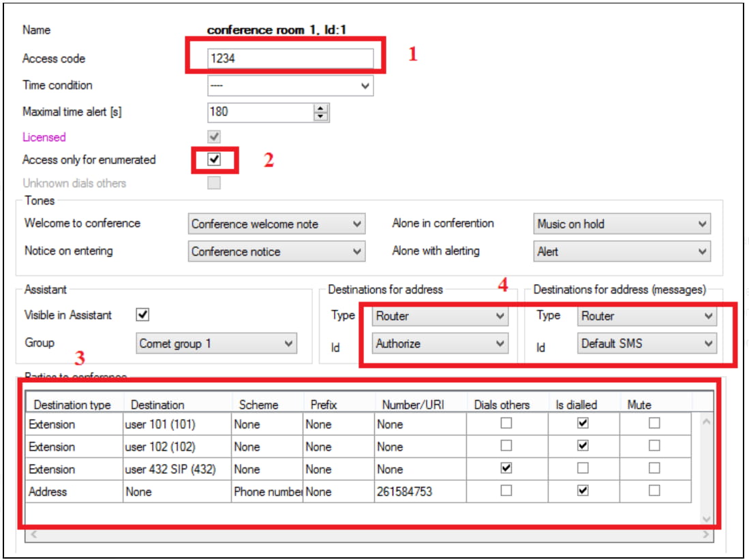Open Alone in conferention tone dropdown
The width and height of the screenshot is (749, 560).
(622, 224)
